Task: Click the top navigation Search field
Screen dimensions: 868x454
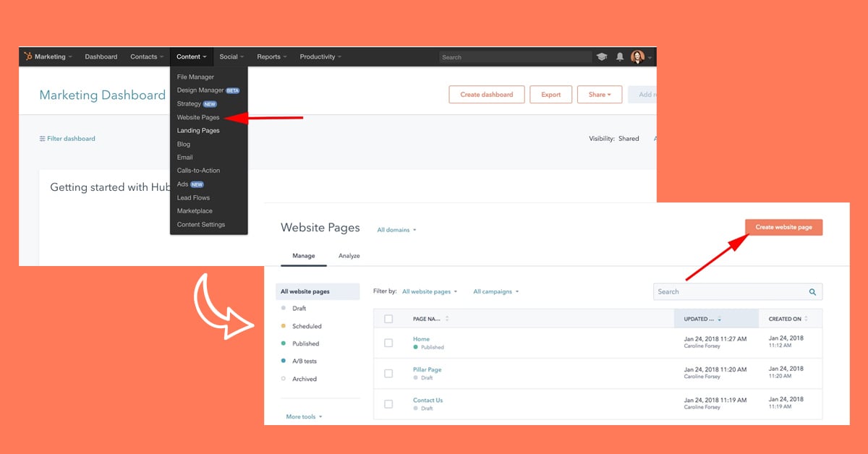Action: (515, 57)
